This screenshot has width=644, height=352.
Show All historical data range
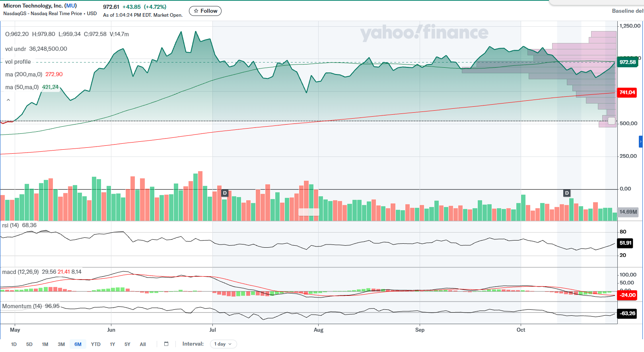[x=143, y=344]
